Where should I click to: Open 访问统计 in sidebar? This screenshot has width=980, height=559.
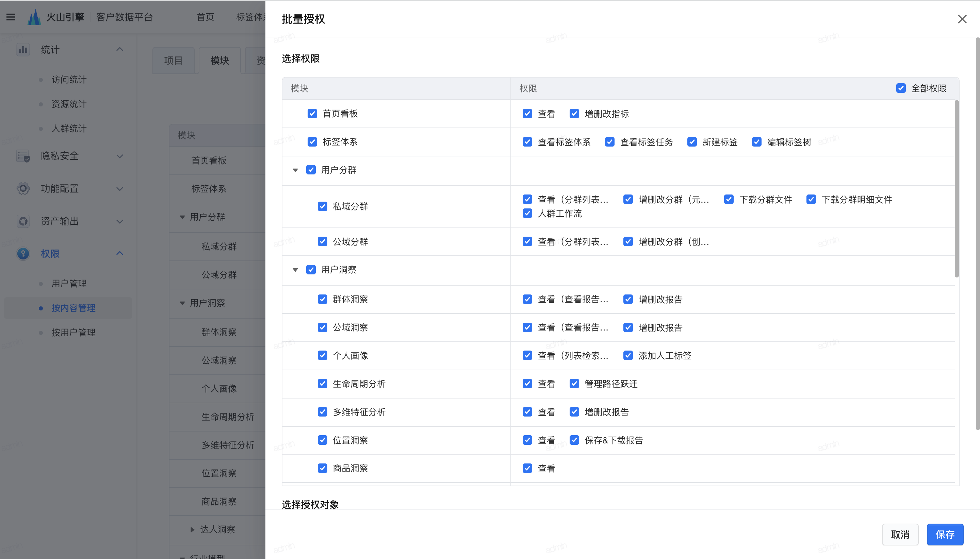69,80
